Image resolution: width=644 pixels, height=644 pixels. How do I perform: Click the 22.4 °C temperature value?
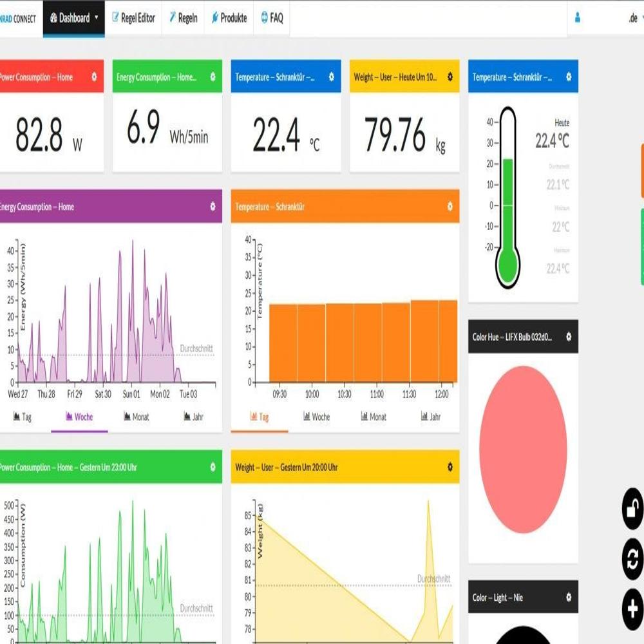click(286, 135)
